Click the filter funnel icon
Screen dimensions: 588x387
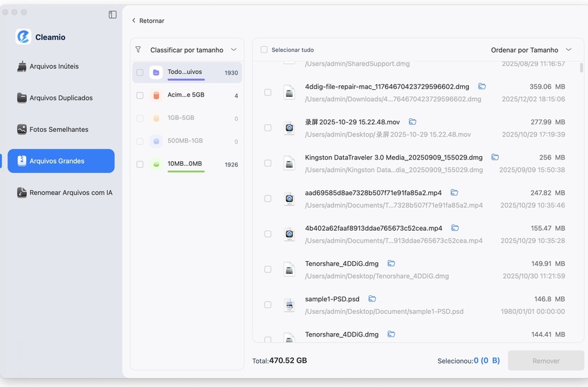138,50
